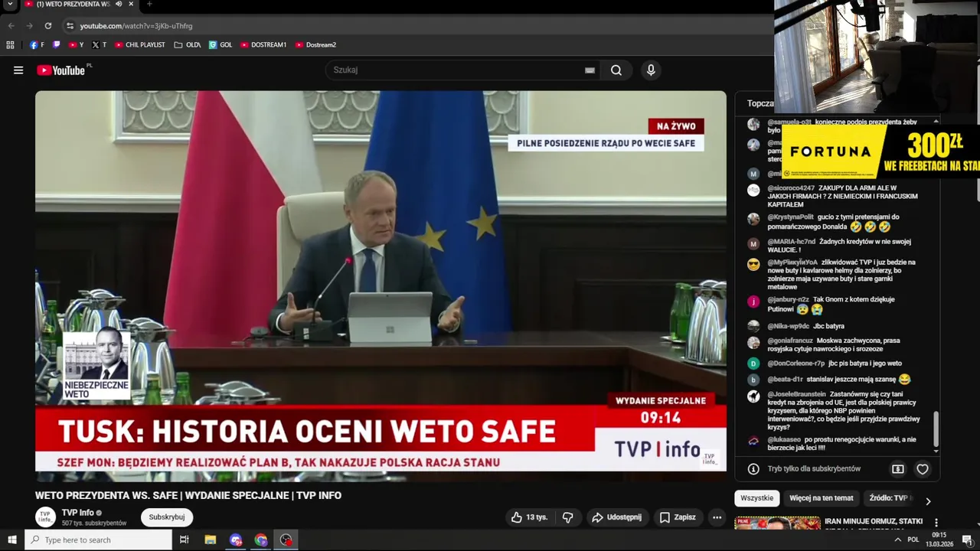Open the on-screen keyboard icon in search

(x=590, y=70)
